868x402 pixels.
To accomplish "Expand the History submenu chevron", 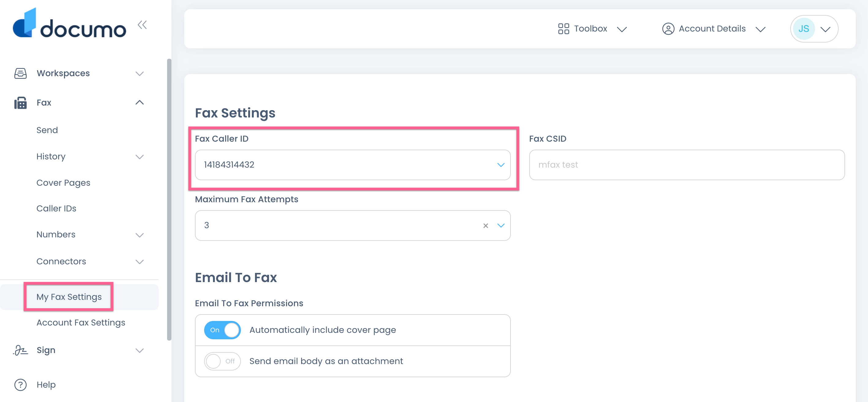I will pyautogui.click(x=140, y=157).
